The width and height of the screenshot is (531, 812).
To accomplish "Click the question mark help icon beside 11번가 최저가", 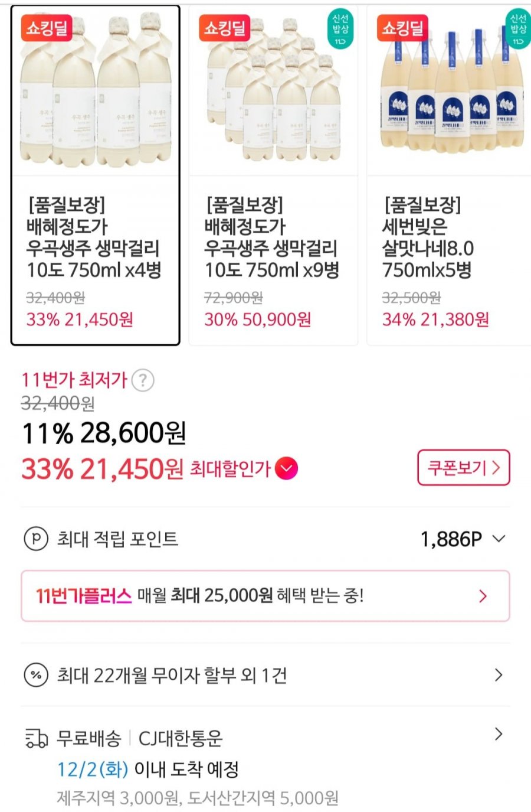I will pos(143,380).
